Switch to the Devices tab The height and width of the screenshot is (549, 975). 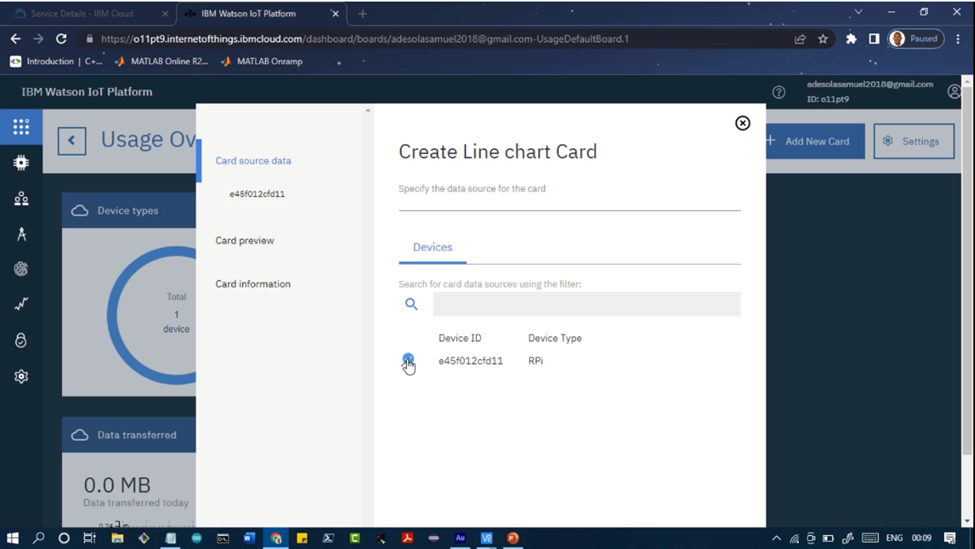433,247
